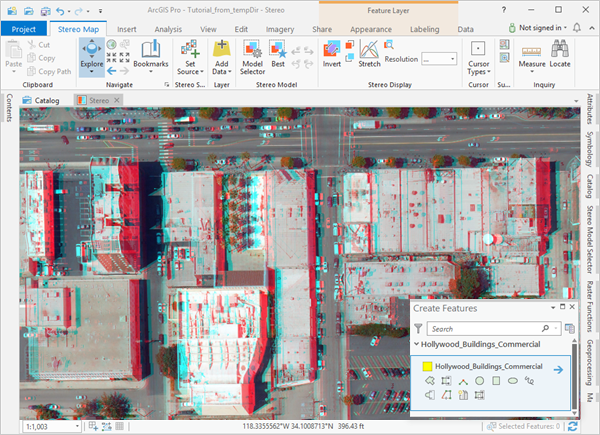Select the Circle construction tool
The width and height of the screenshot is (600, 435).
(x=479, y=381)
